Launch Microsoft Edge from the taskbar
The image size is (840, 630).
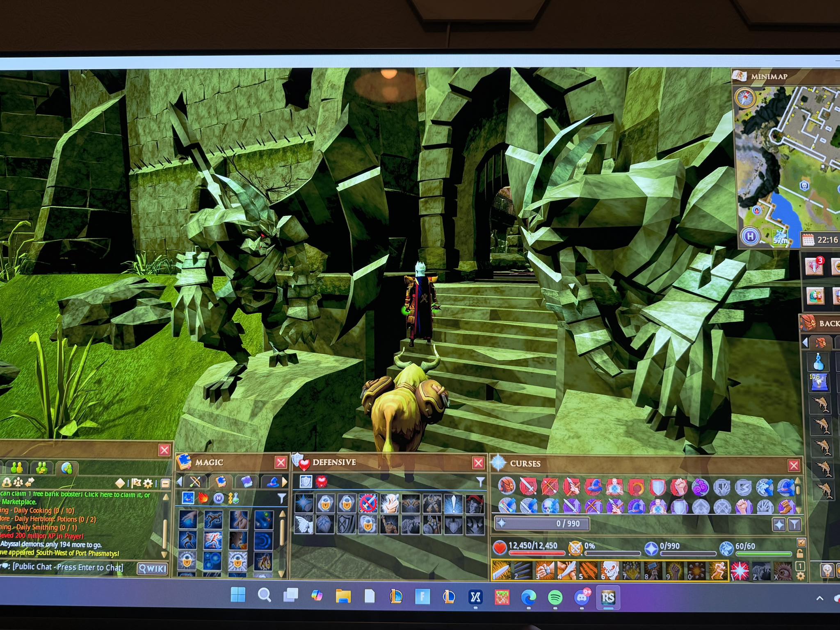point(528,598)
